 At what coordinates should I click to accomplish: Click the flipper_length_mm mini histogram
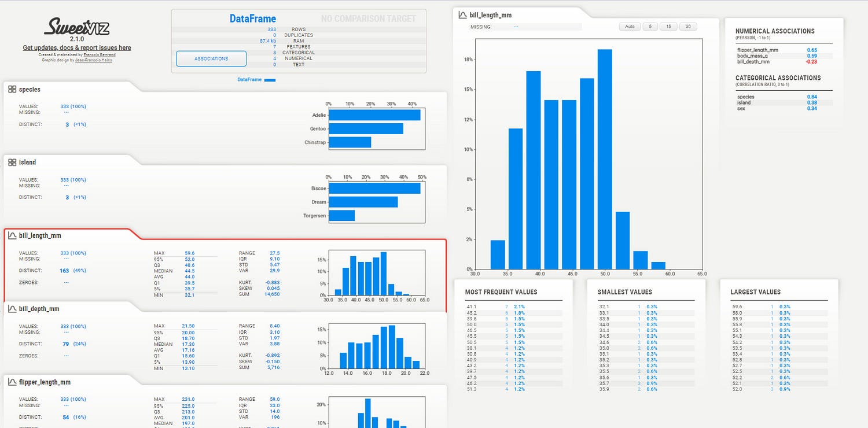point(376,412)
